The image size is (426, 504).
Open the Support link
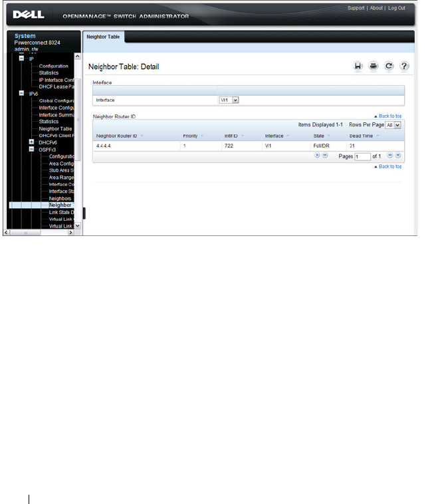click(x=356, y=8)
